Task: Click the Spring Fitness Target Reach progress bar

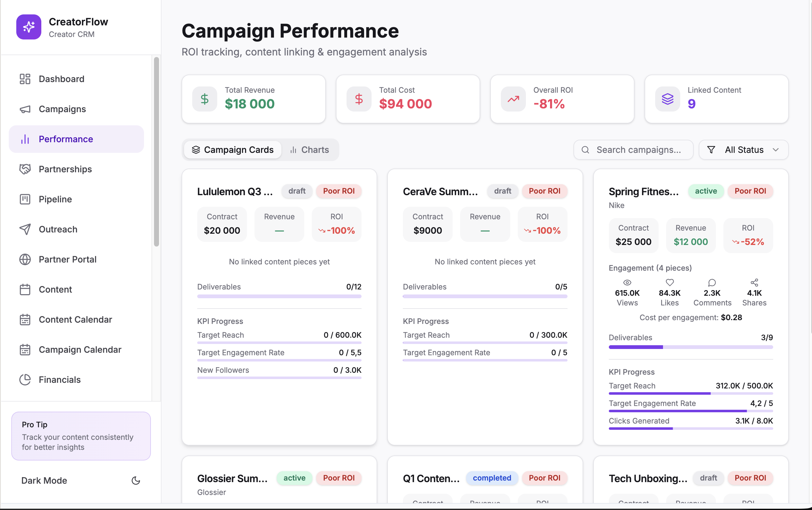Action: pos(691,394)
